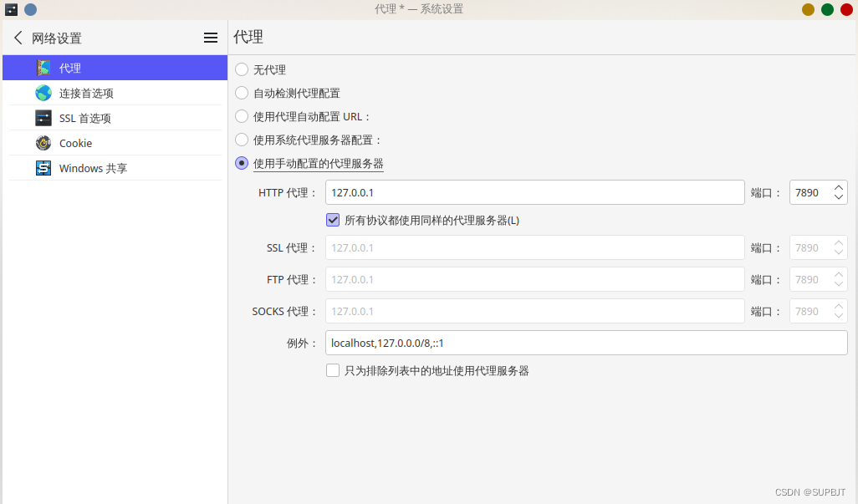Open the Windows 共享 settings page
Screen dimensions: 858x504
tap(93, 168)
